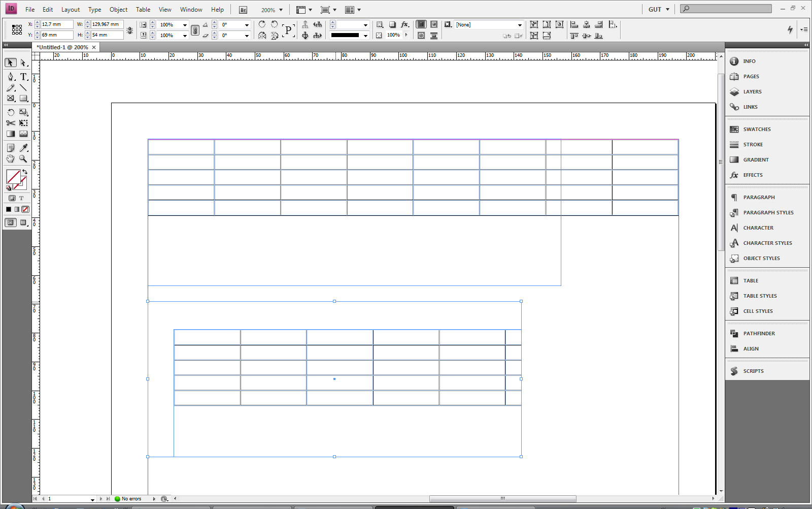
Task: Click the Flip Horizontal icon
Action: [262, 36]
